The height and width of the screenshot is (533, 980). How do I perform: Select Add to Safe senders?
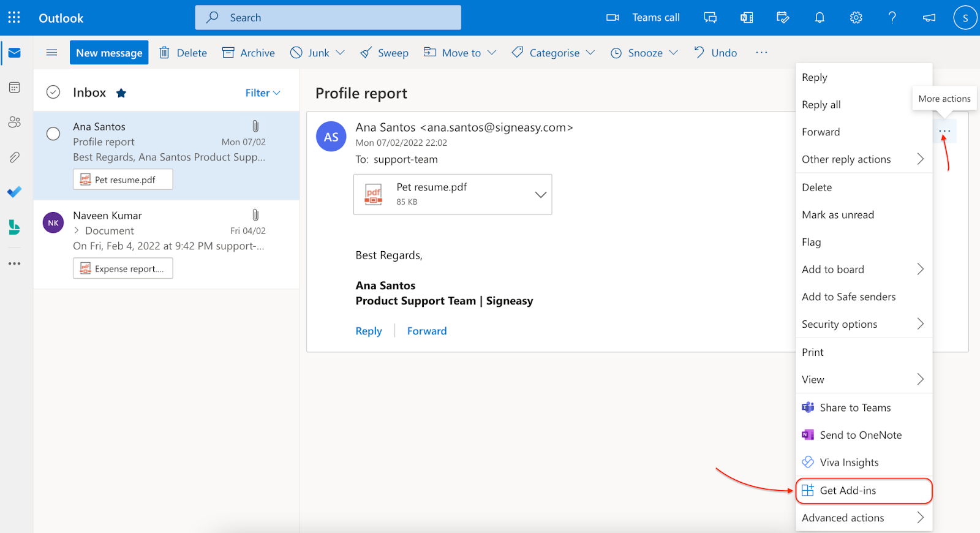pyautogui.click(x=864, y=297)
